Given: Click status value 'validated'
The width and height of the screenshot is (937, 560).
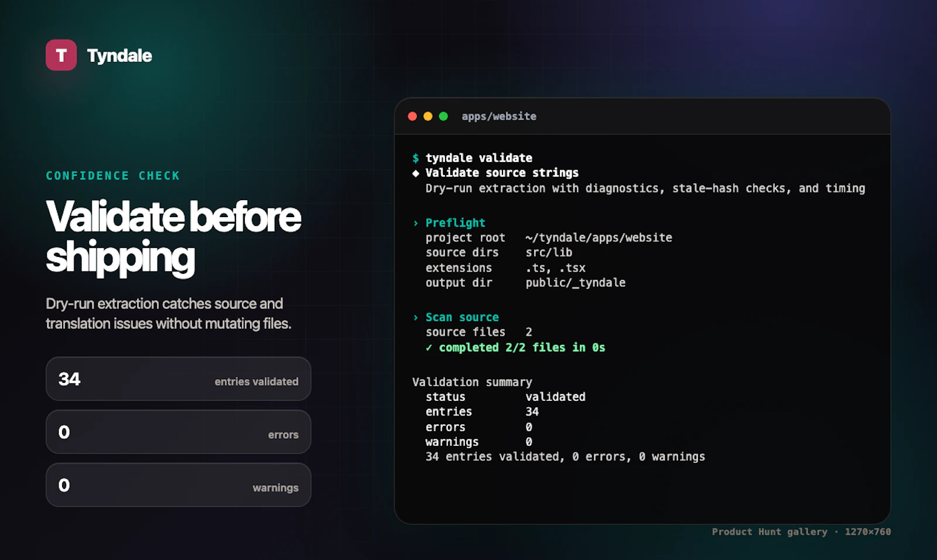Looking at the screenshot, I should [555, 397].
